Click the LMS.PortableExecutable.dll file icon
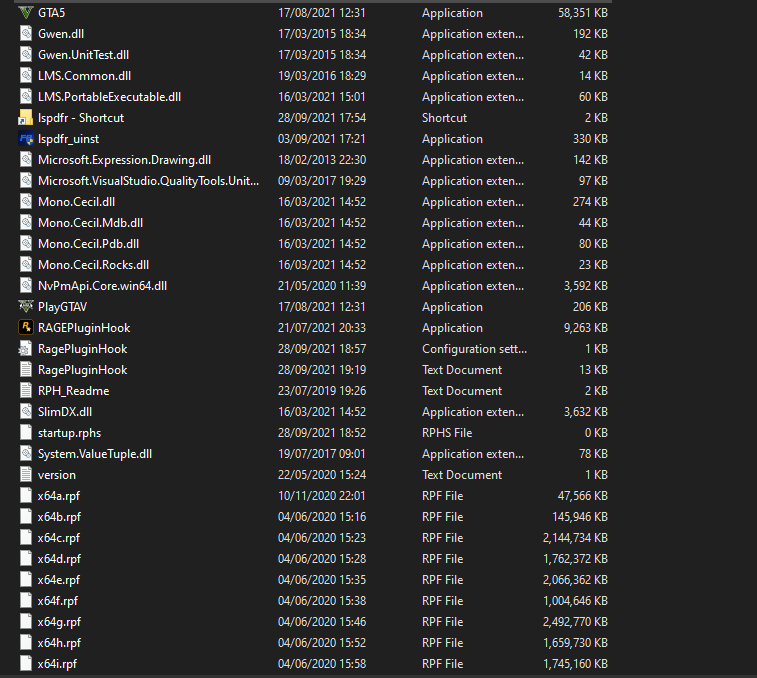 click(x=26, y=97)
